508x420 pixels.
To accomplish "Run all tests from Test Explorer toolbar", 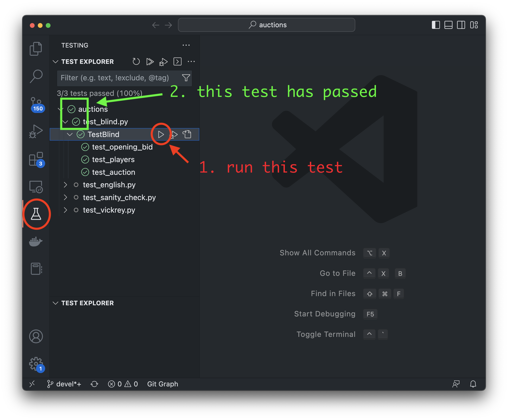I will pyautogui.click(x=150, y=62).
